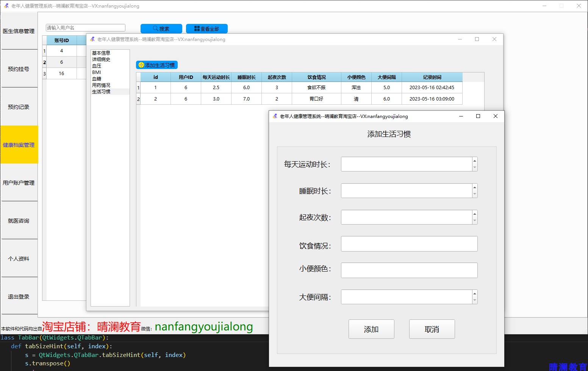The image size is (588, 371).
Task: Select row header 2 in habits table
Action: 138,99
